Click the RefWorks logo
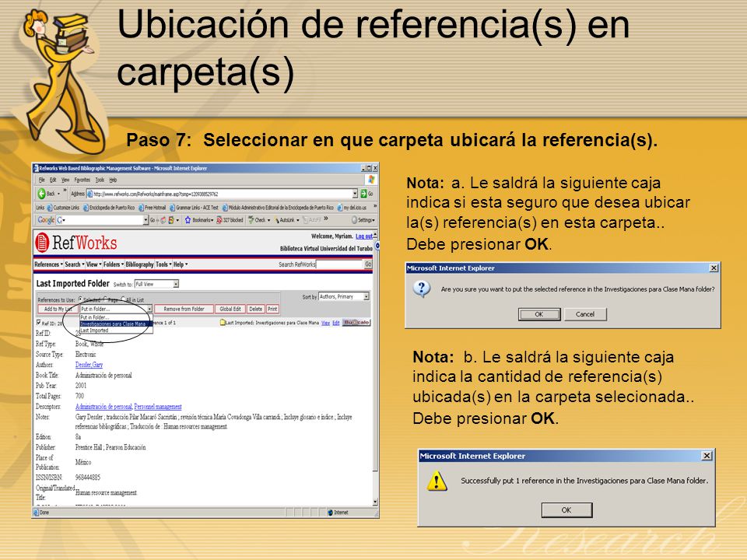Viewport: 747px width, 560px height. pos(76,243)
